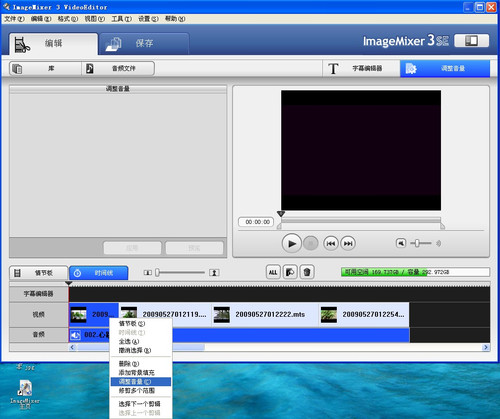Screen dimensions: 500x419
Task: Open the 设置 menu
Action: (148, 19)
